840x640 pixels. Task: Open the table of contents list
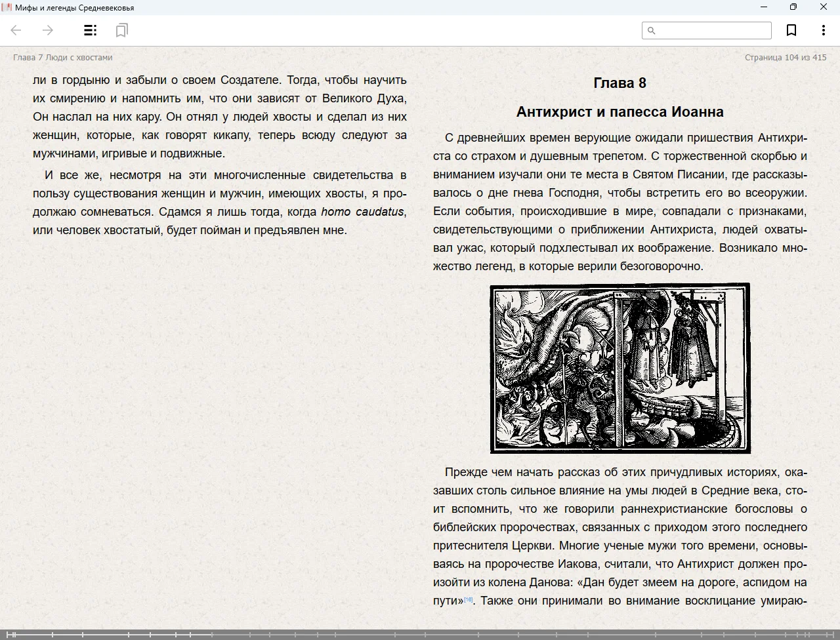[x=91, y=30]
